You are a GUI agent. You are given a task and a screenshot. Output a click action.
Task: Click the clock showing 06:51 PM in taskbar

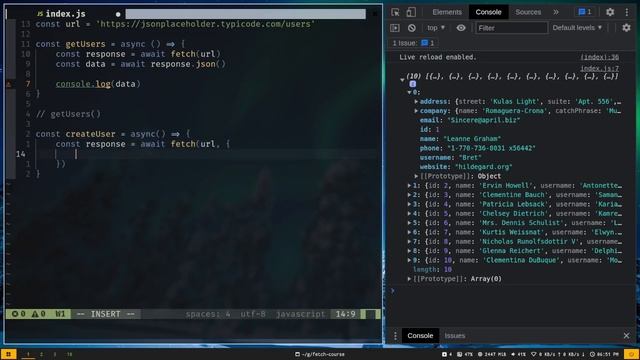(604, 354)
